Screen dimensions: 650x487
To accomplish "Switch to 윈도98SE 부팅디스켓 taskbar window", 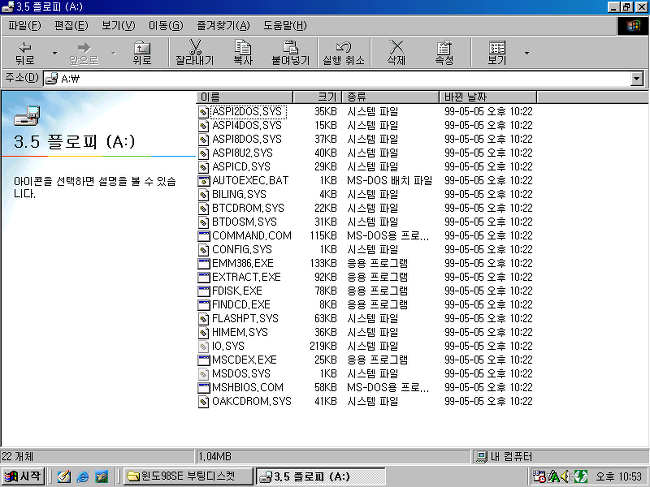I will 188,476.
